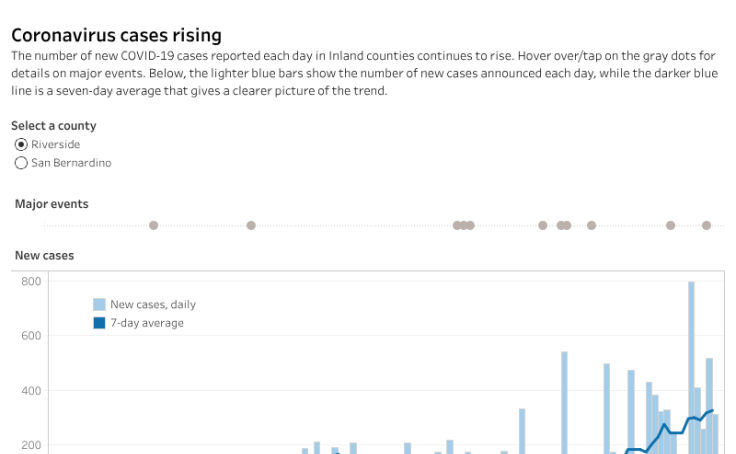Click the 800 y-axis label
Screen dimensions: 736x454
pos(31,282)
